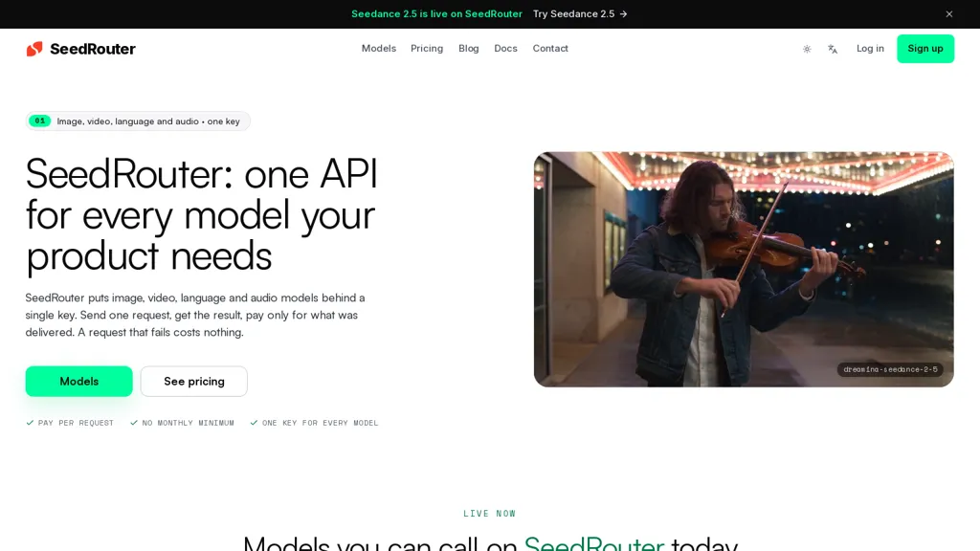Click the 01 badge in the tagline pill

[40, 121]
